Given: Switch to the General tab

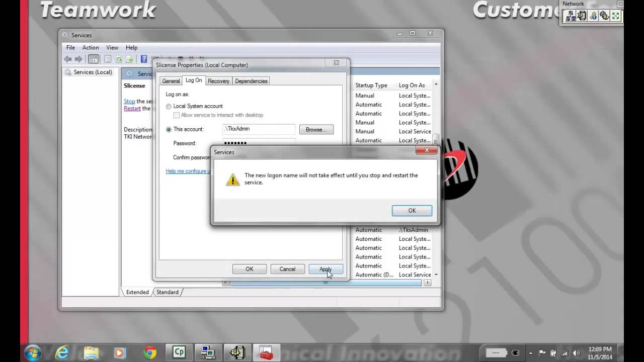Looking at the screenshot, I should (x=171, y=81).
